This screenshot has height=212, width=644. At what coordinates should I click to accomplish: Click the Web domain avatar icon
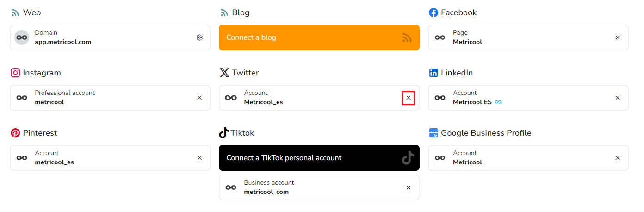point(22,37)
